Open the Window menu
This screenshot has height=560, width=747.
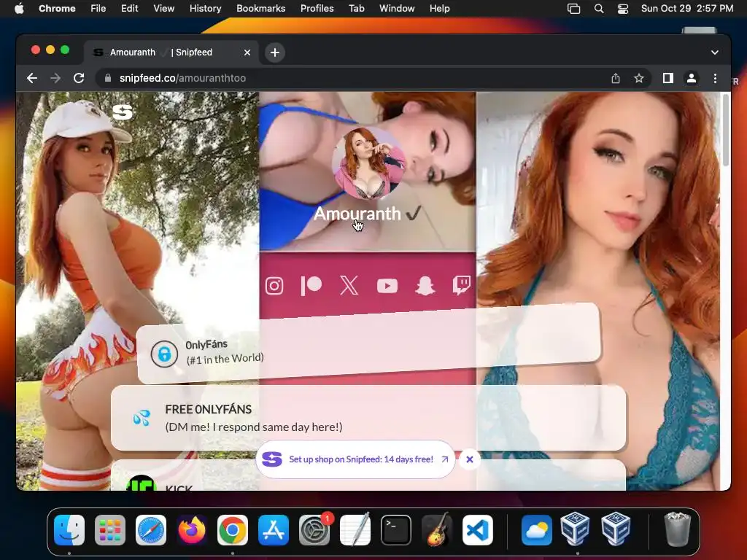point(397,9)
